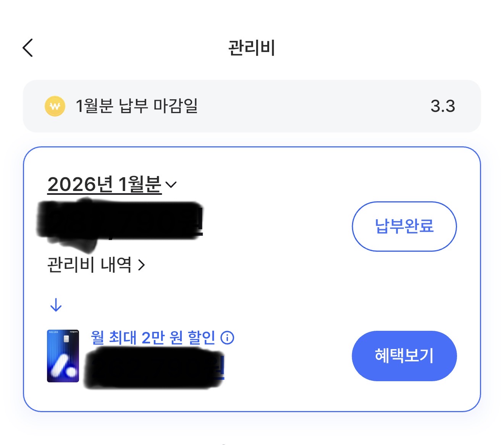504x445 pixels.
Task: Click the chip on the card image
Action: coord(66,339)
